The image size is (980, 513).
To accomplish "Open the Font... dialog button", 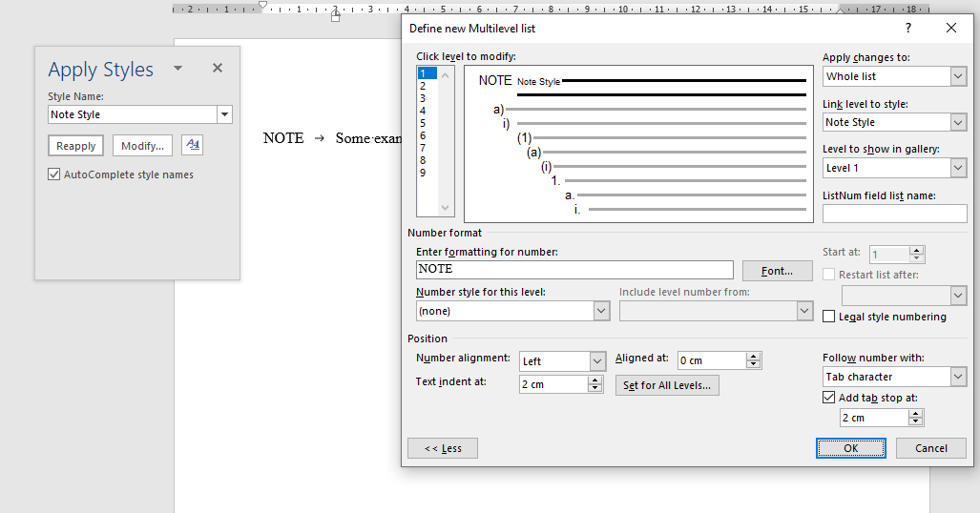I will point(778,271).
